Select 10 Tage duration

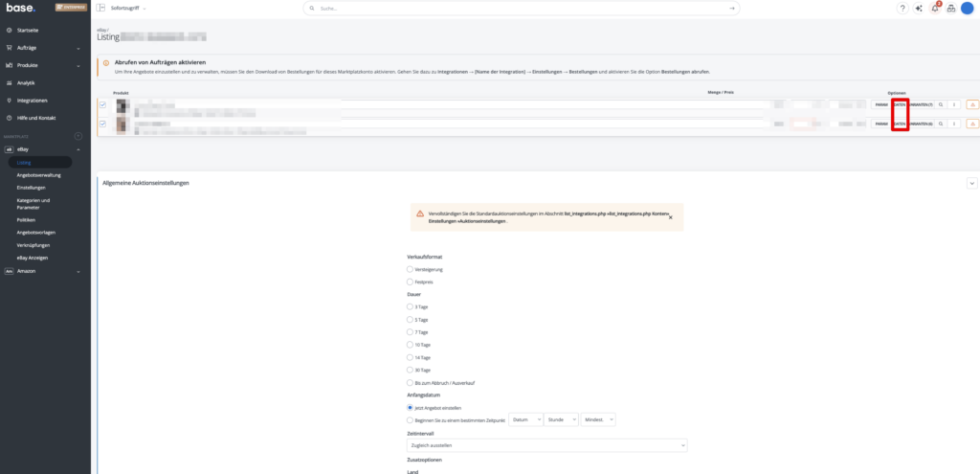pos(410,345)
